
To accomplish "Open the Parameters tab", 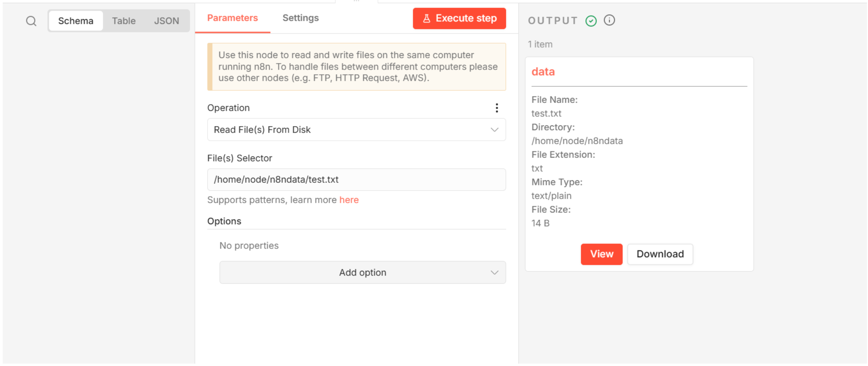I will 232,18.
